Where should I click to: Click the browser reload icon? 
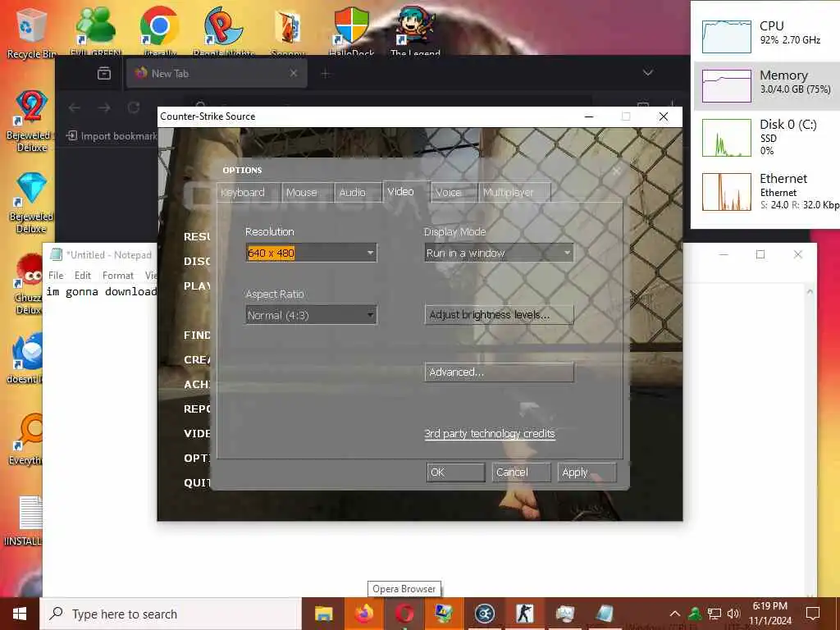click(x=134, y=107)
